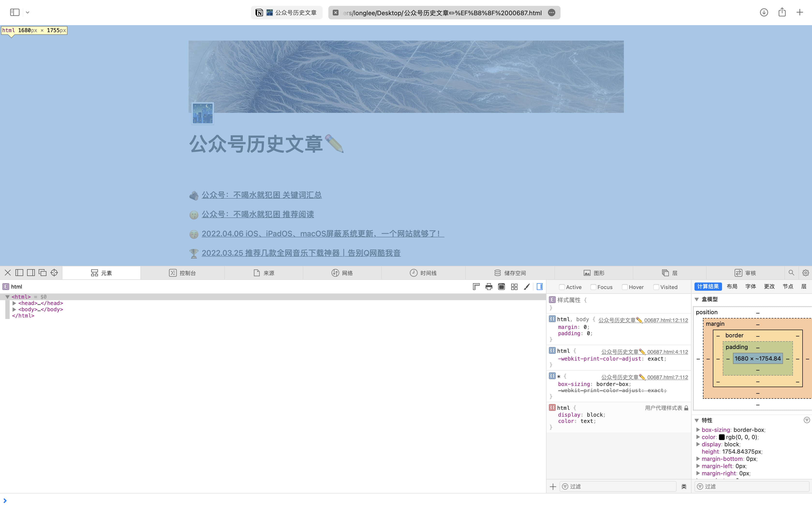The width and height of the screenshot is (812, 507).
Task: Click the black color swatch for rgb(0, 0, 0)
Action: [x=722, y=437]
